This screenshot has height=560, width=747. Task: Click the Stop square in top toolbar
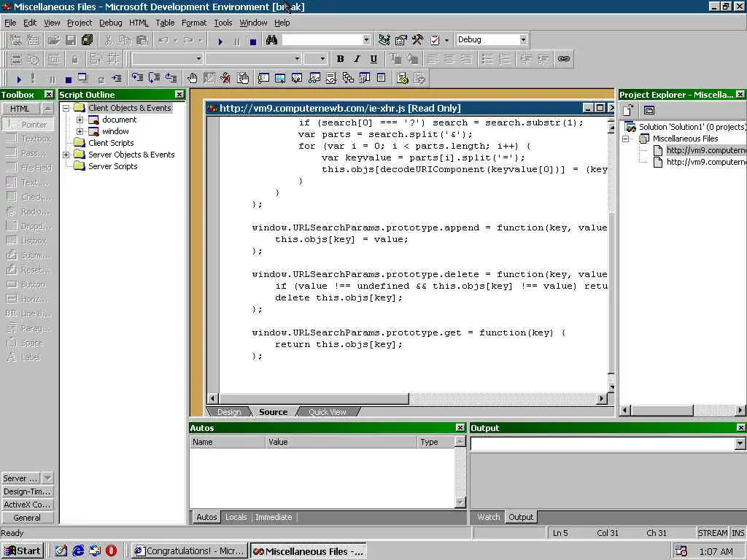[x=253, y=41]
